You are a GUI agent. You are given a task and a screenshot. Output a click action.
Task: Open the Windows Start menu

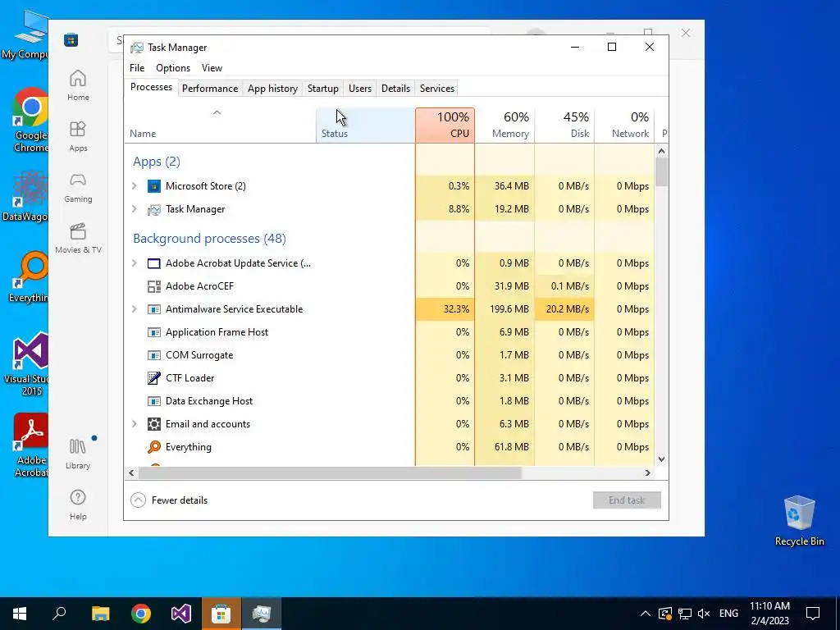(20, 614)
